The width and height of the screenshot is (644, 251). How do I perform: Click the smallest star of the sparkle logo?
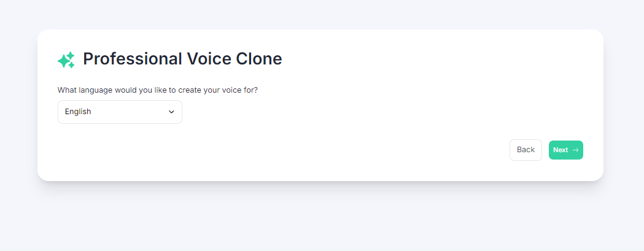(71, 65)
